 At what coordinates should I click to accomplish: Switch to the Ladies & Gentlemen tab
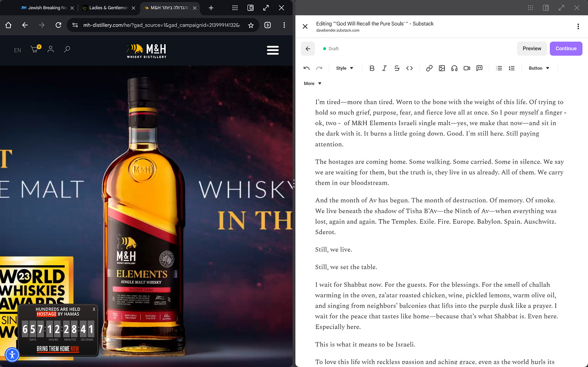pos(105,8)
